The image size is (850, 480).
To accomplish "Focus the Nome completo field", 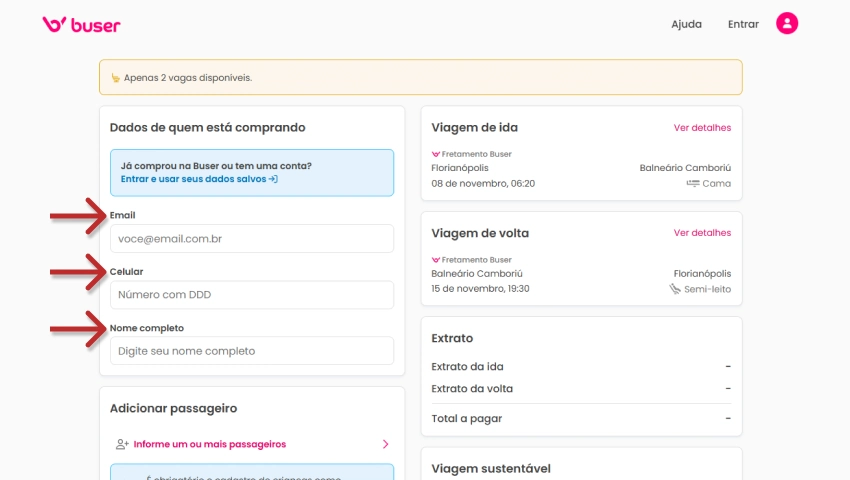I will point(252,351).
